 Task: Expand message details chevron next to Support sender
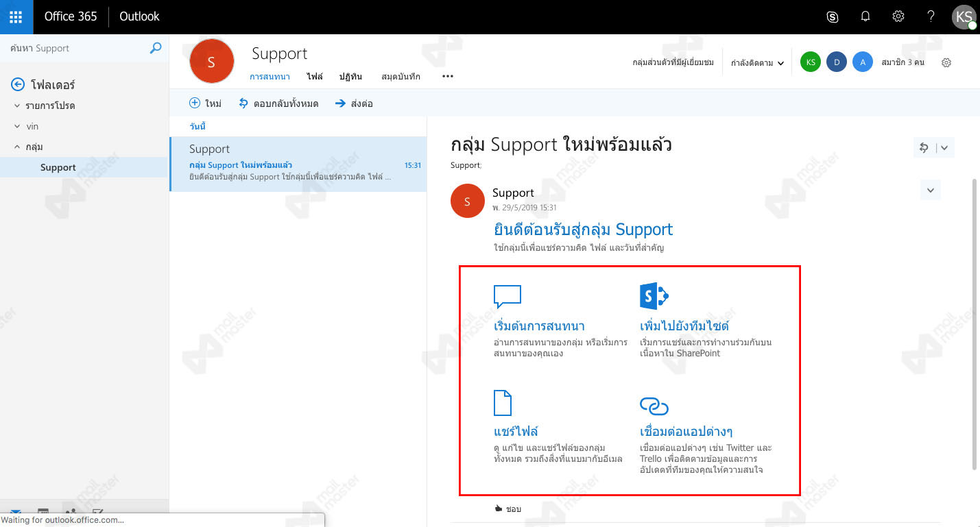point(931,190)
